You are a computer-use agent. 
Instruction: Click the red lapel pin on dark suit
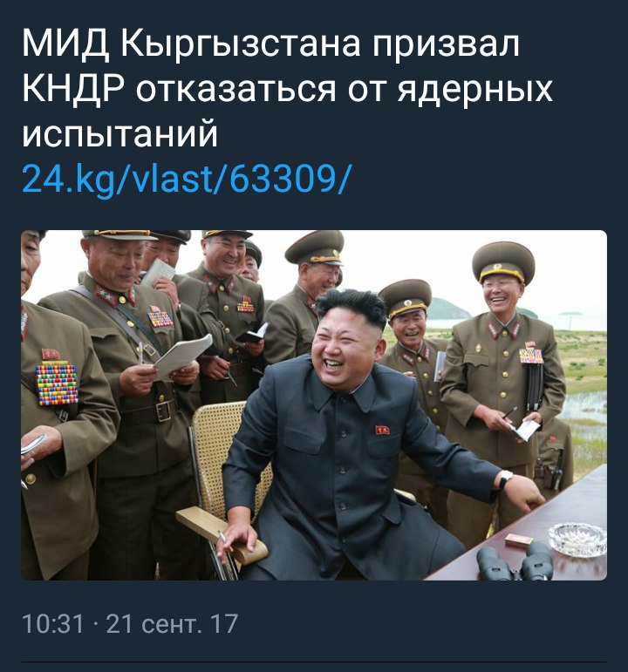pos(382,430)
